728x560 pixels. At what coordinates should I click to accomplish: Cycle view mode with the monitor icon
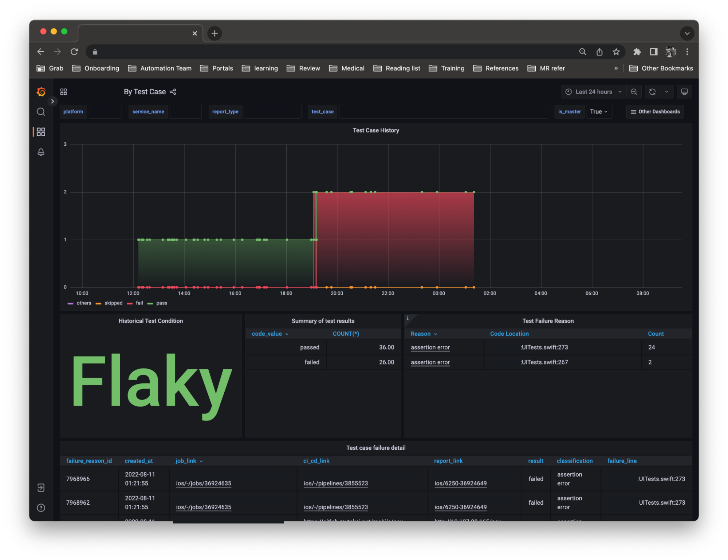point(684,92)
